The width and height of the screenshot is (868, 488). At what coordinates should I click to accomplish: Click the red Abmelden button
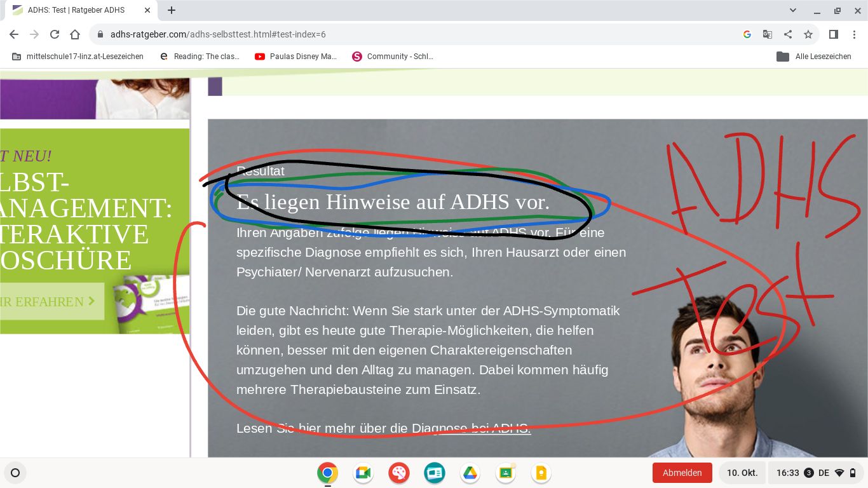pyautogui.click(x=682, y=473)
